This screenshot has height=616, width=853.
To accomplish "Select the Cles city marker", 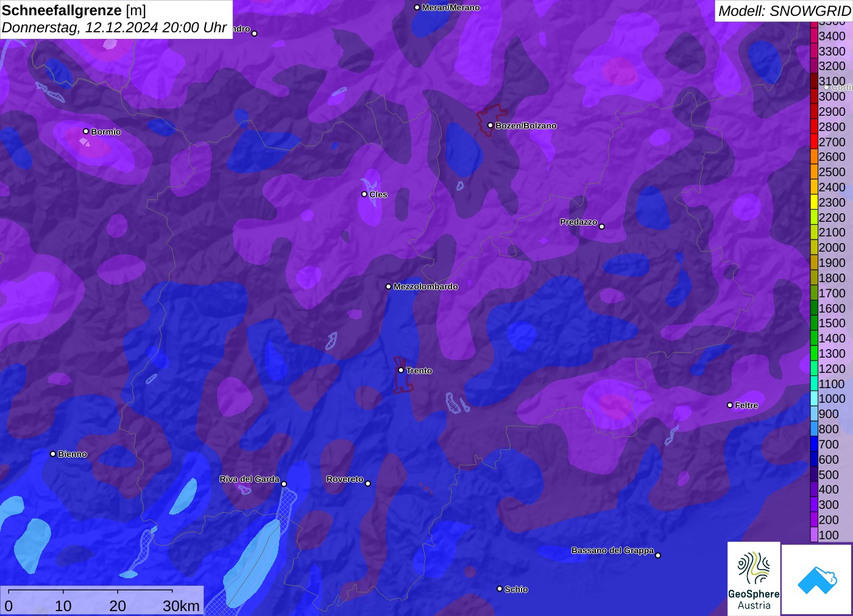I will tap(364, 194).
